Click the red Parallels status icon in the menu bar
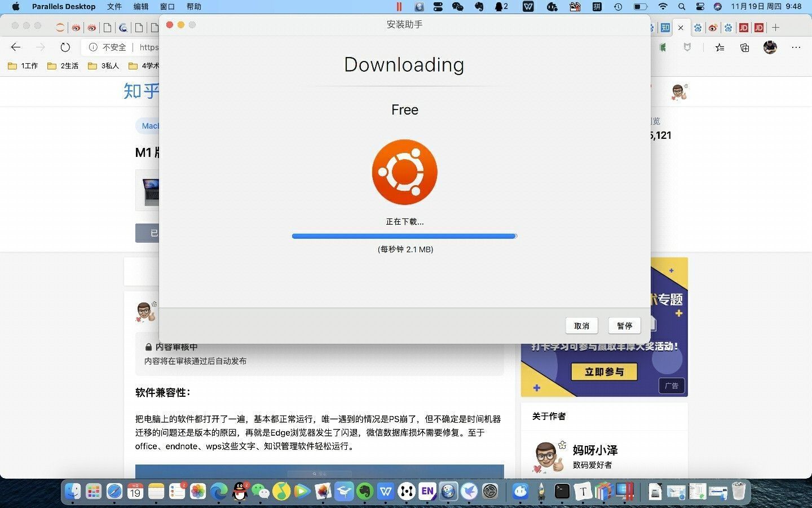This screenshot has width=812, height=508. (x=399, y=7)
